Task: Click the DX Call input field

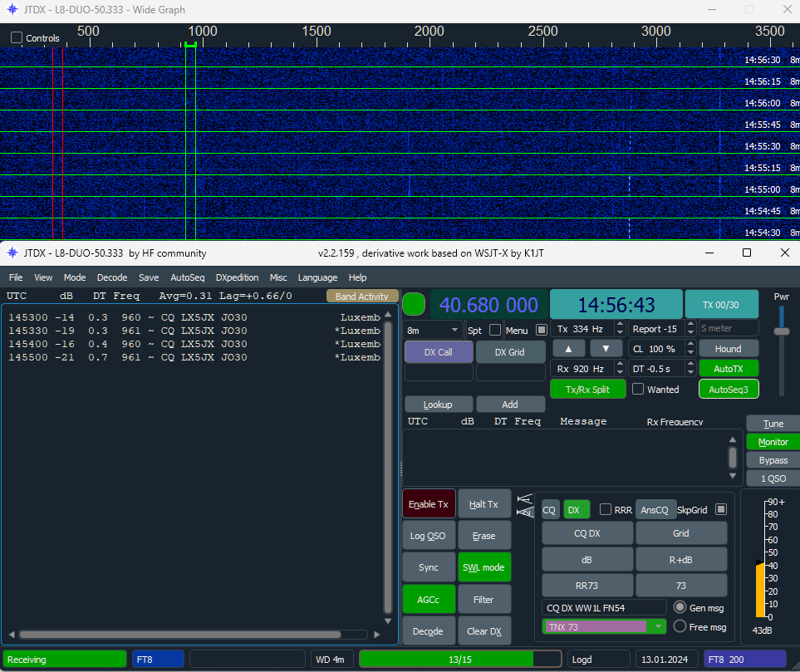Action: click(439, 372)
